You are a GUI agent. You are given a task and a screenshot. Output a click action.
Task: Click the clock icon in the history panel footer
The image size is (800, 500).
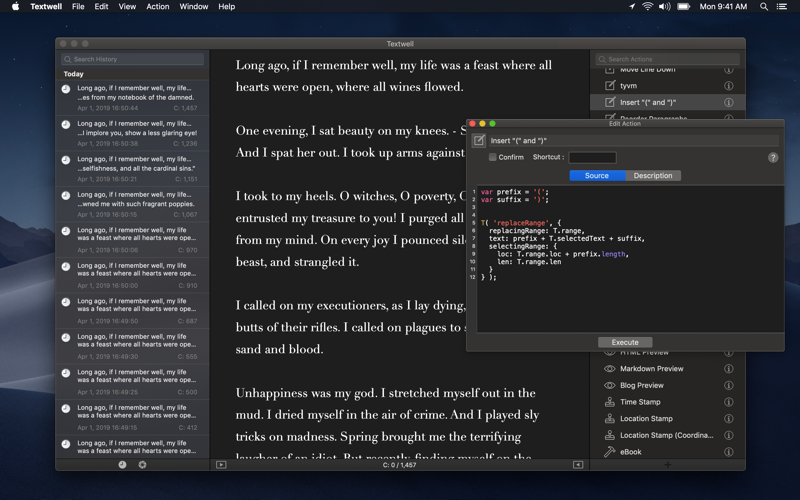tap(122, 465)
